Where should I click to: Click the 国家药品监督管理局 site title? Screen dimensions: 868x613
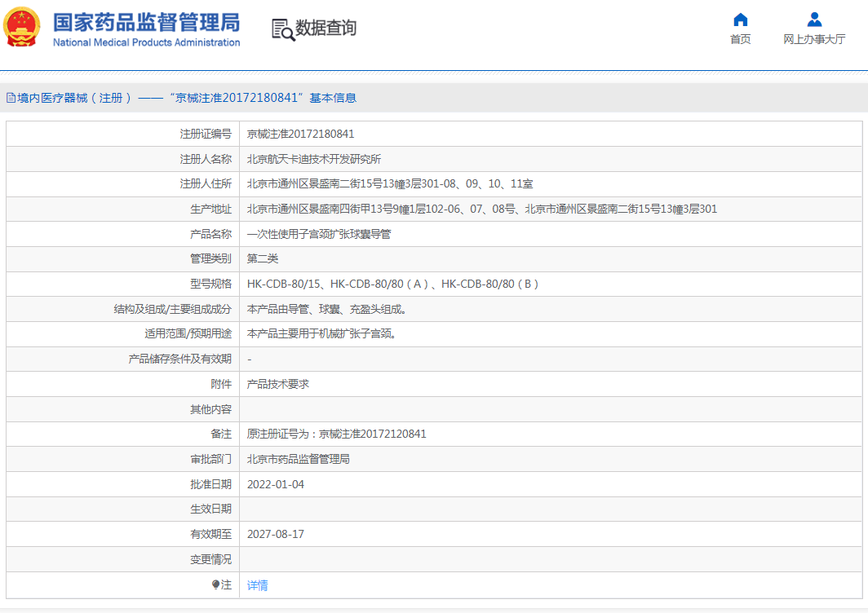(146, 21)
